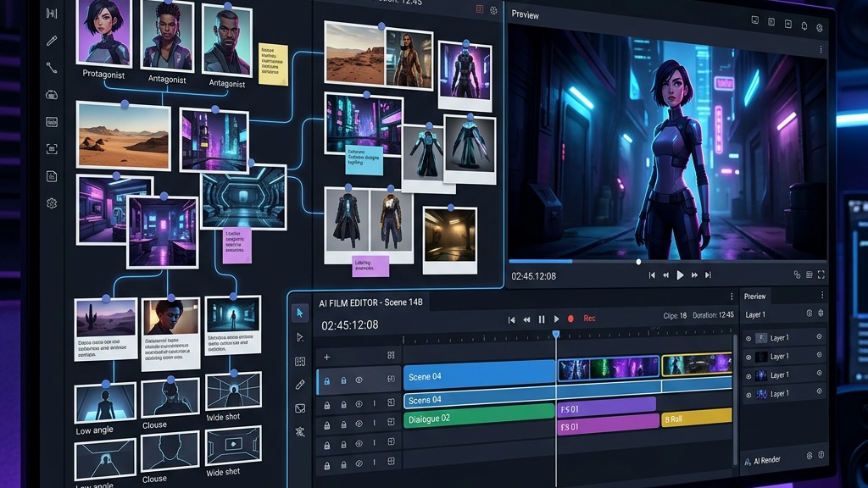Click the add track plus icon

coord(327,357)
